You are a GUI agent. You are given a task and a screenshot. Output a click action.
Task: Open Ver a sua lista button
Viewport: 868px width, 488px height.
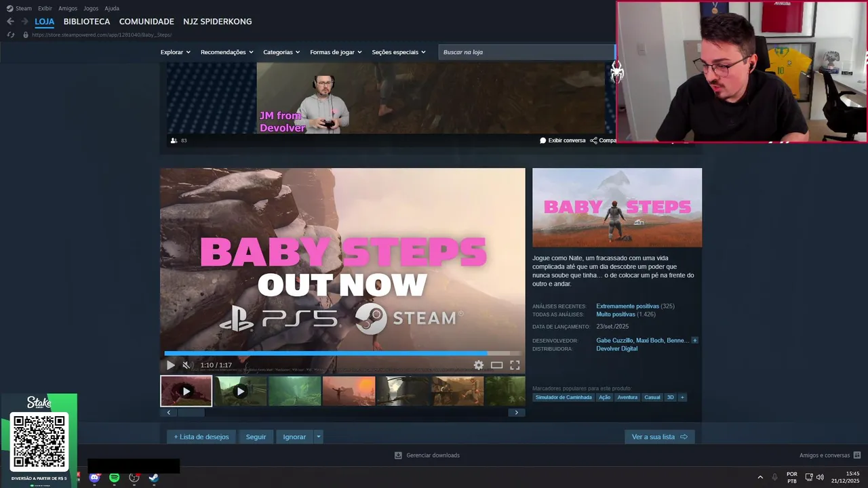point(659,437)
